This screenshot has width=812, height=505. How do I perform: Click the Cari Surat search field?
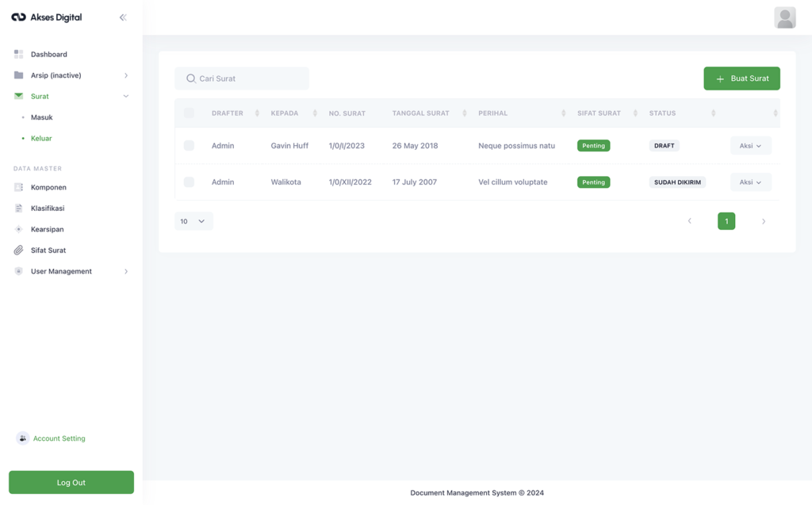[242, 78]
